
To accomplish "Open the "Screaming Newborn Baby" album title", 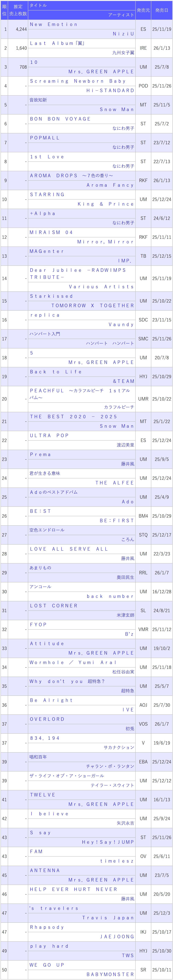I will [78, 81].
